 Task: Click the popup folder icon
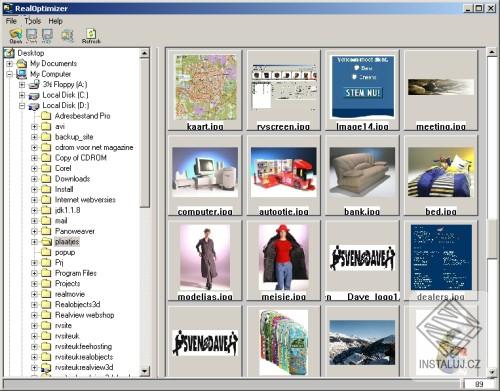[x=46, y=252]
